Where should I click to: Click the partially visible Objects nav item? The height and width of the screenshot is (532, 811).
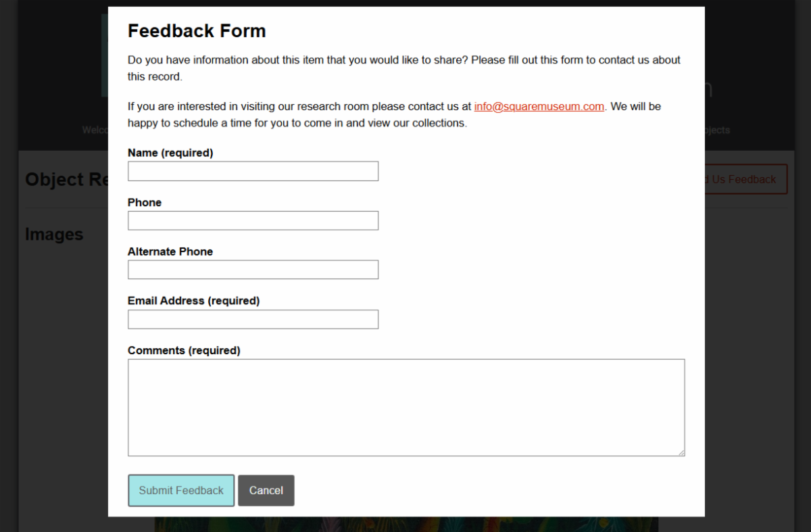tap(717, 130)
